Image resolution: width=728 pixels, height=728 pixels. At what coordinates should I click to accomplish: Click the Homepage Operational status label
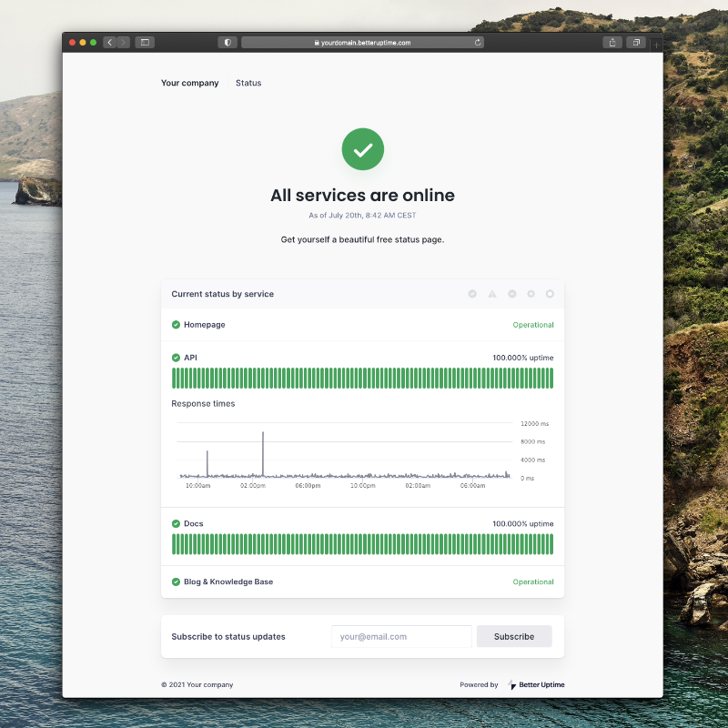pyautogui.click(x=533, y=325)
